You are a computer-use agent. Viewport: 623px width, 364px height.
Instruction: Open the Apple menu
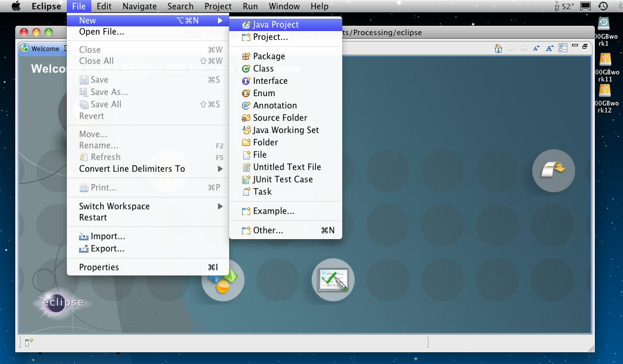(16, 6)
